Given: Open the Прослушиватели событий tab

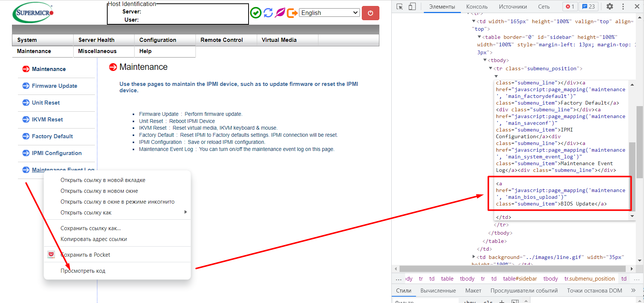Looking at the screenshot, I should pyautogui.click(x=524, y=290).
